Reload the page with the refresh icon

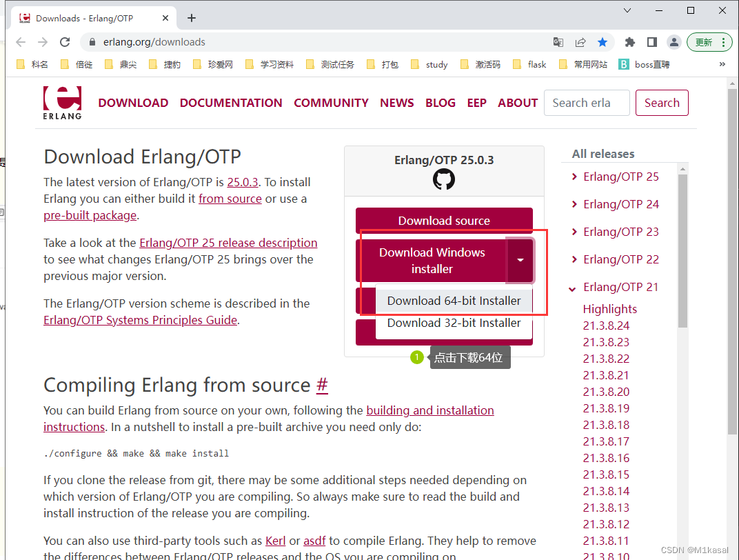click(x=65, y=42)
